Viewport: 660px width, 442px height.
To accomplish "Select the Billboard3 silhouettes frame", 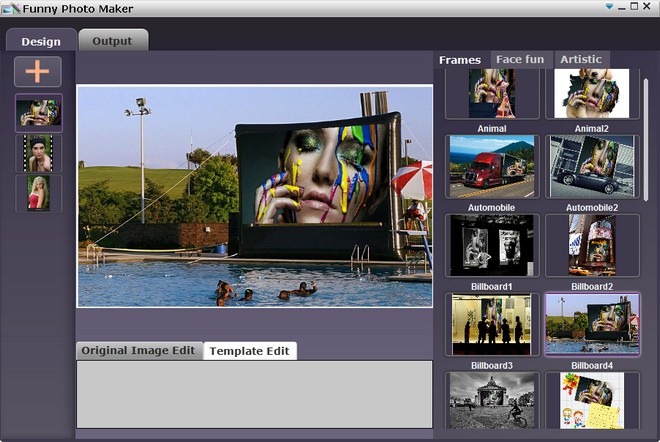I will [492, 324].
